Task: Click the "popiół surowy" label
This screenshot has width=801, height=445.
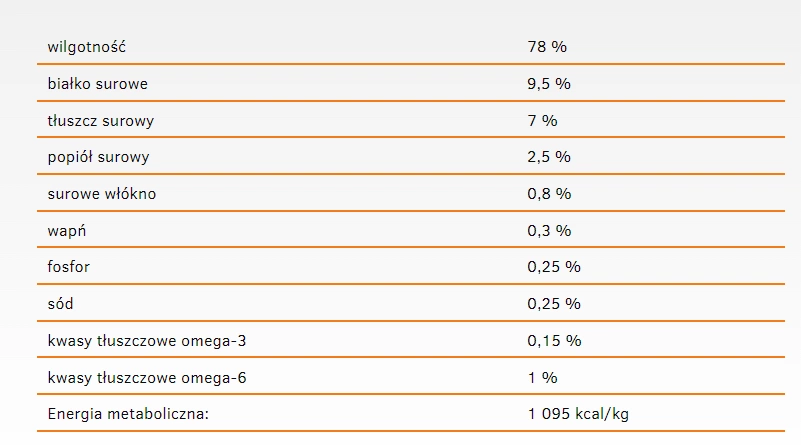Action: (x=98, y=157)
